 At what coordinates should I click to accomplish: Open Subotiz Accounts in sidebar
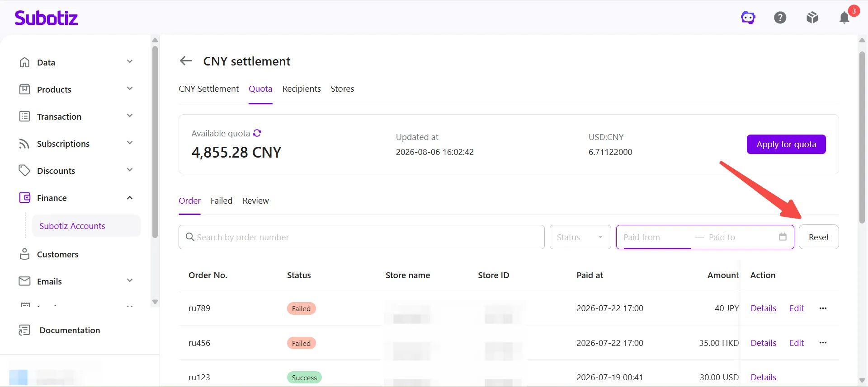pos(86,226)
